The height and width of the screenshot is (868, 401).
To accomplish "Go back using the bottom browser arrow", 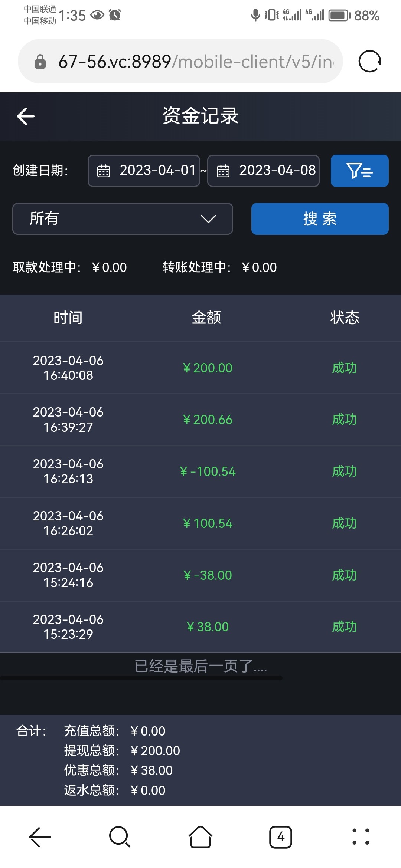I will 40,837.
